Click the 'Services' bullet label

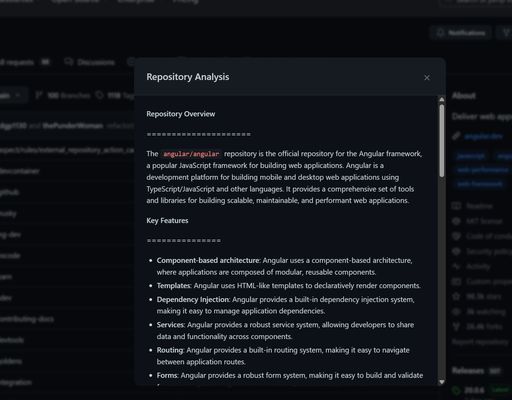(x=170, y=325)
